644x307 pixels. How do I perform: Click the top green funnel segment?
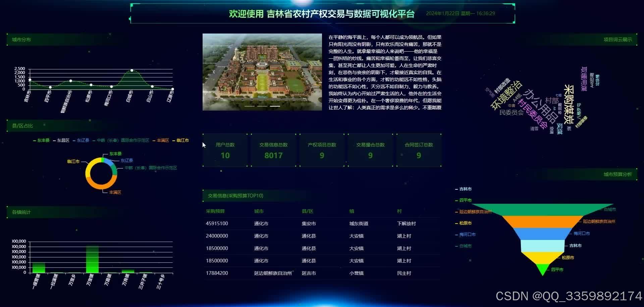point(542,209)
